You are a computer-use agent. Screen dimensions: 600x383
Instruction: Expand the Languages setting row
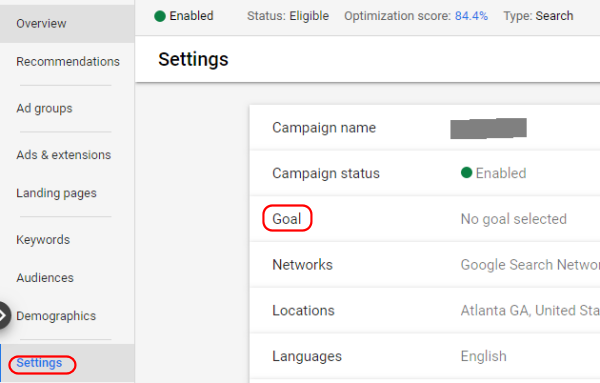(x=425, y=356)
